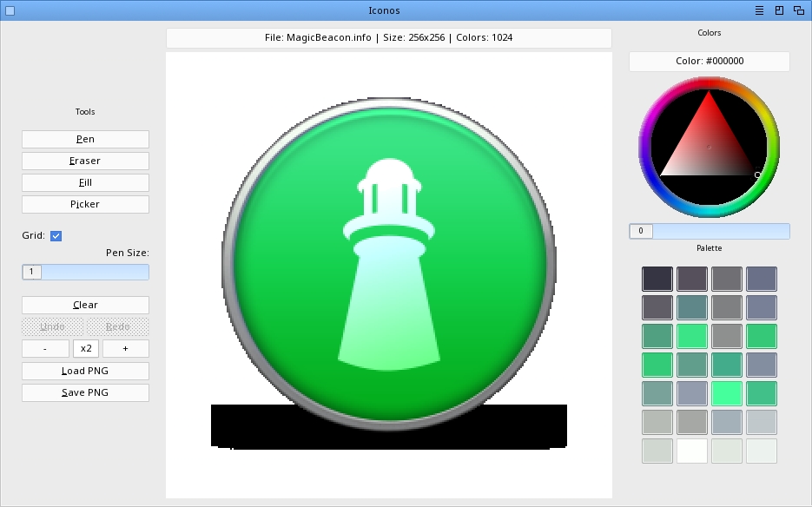Pick teal-green swatch, fourth row third column
Screen dimensions: 812x507
[x=727, y=365]
